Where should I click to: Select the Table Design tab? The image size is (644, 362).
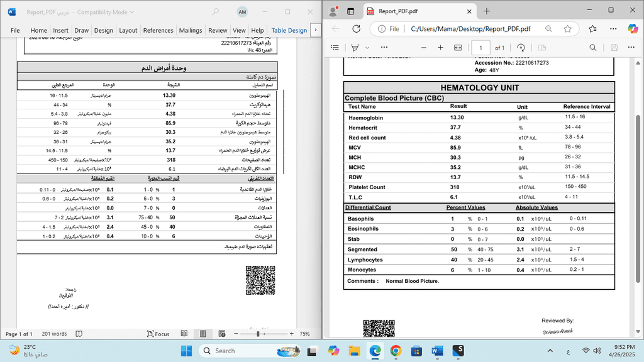click(x=289, y=30)
